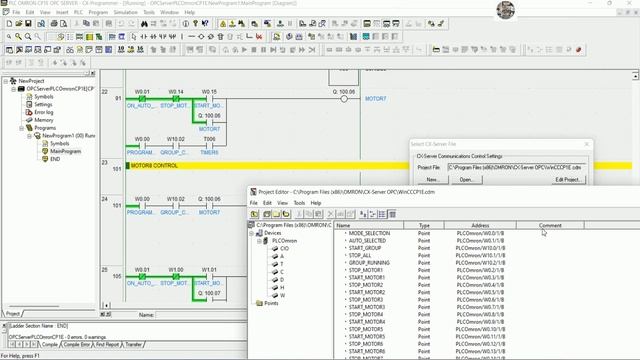Collapse the NewProject tree root

click(6, 81)
